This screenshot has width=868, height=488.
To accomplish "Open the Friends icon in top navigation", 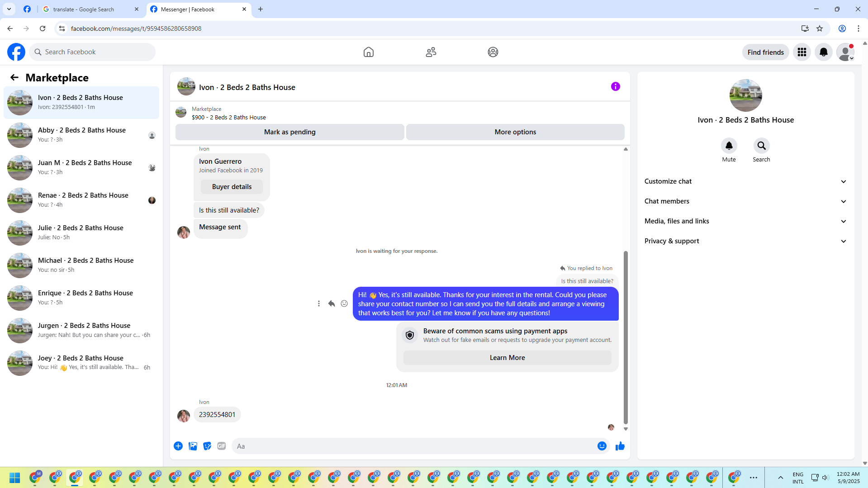I will pos(431,52).
